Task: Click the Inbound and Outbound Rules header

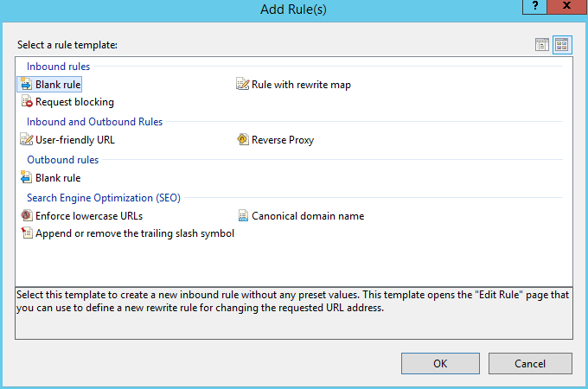Action: 94,122
